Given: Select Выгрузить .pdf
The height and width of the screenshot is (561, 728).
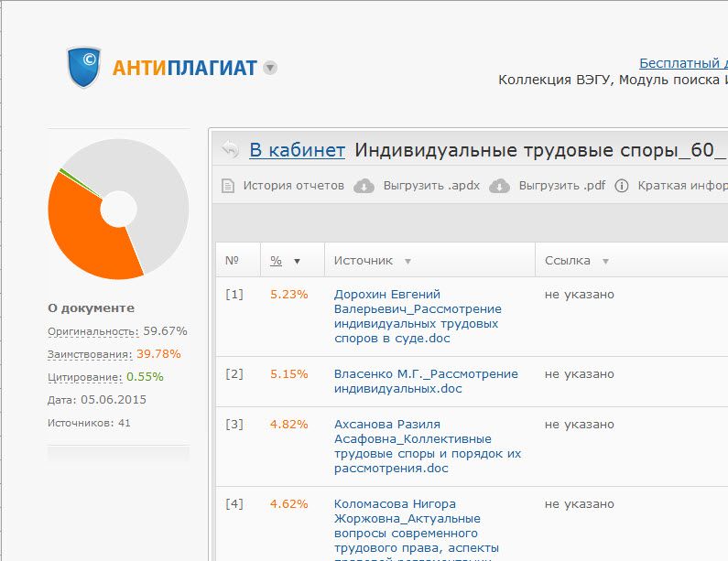Looking at the screenshot, I should tap(561, 186).
